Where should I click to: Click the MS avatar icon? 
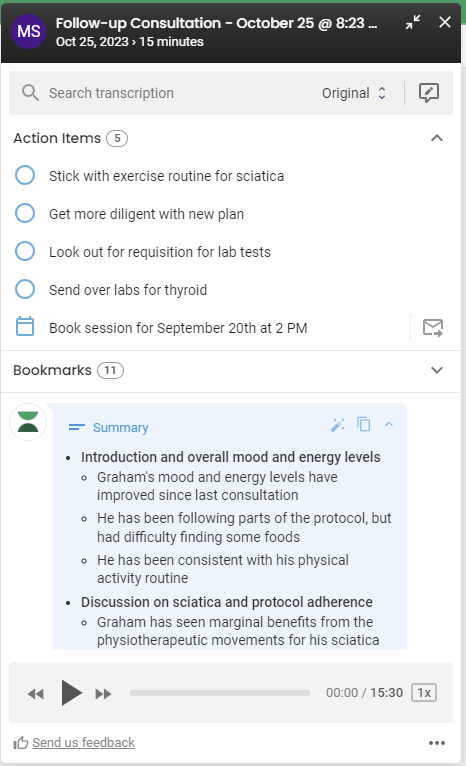(x=28, y=32)
